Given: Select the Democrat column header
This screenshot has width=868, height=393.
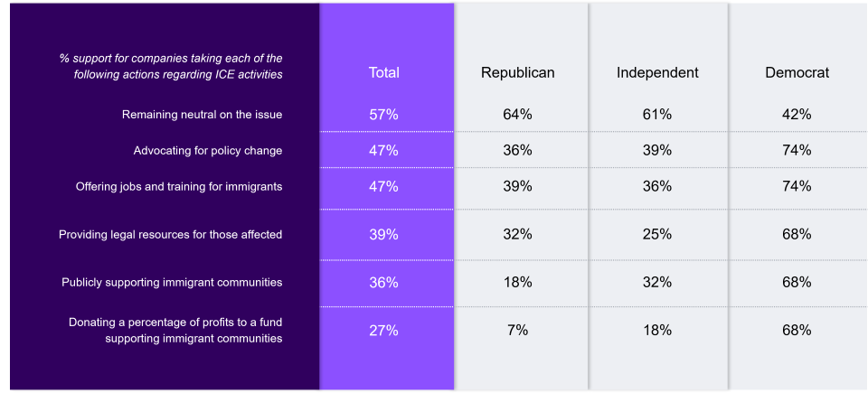Looking at the screenshot, I should [797, 73].
